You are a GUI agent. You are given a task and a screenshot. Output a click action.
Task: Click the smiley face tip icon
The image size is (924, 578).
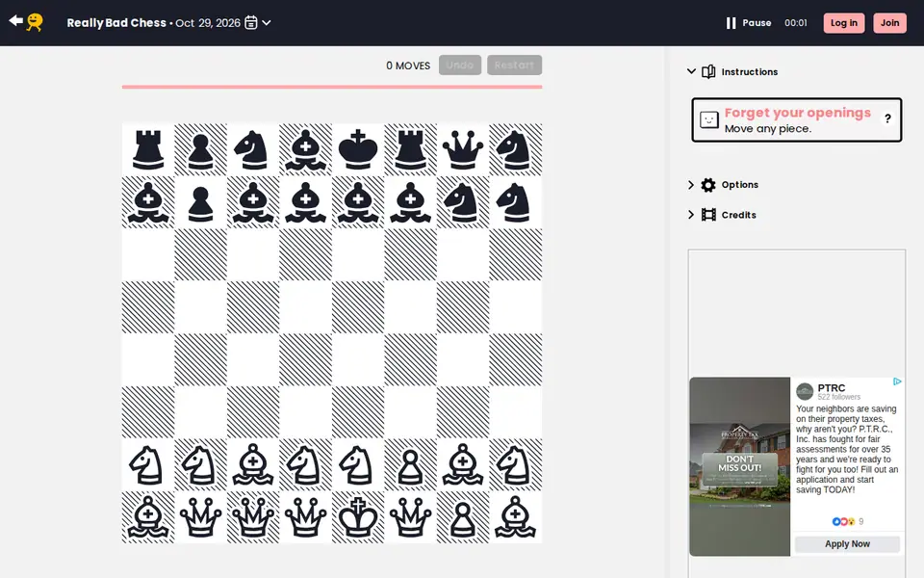[x=709, y=119]
